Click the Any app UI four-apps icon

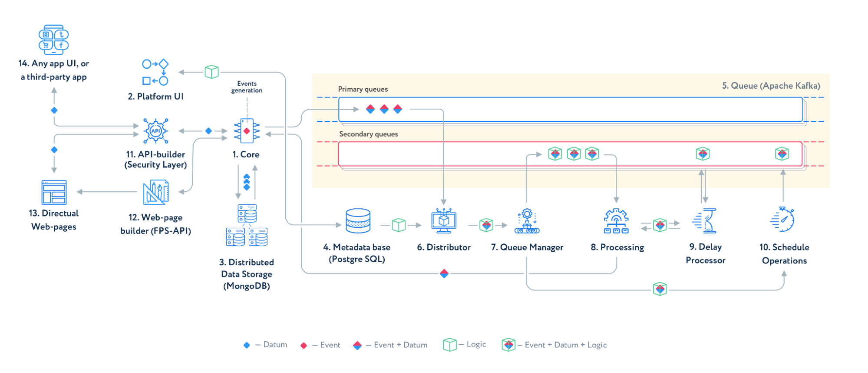point(53,40)
